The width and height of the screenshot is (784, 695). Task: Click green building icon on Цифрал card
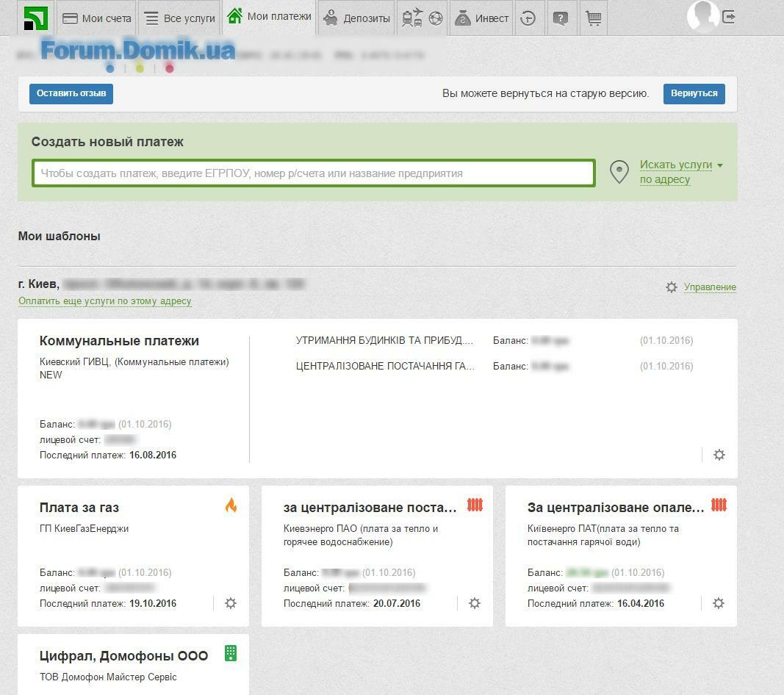point(231,653)
